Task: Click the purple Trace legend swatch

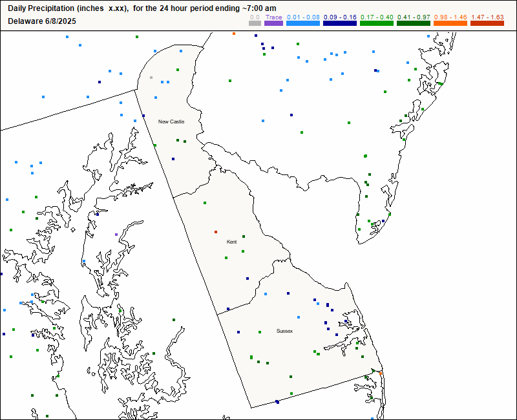Action: tap(273, 23)
